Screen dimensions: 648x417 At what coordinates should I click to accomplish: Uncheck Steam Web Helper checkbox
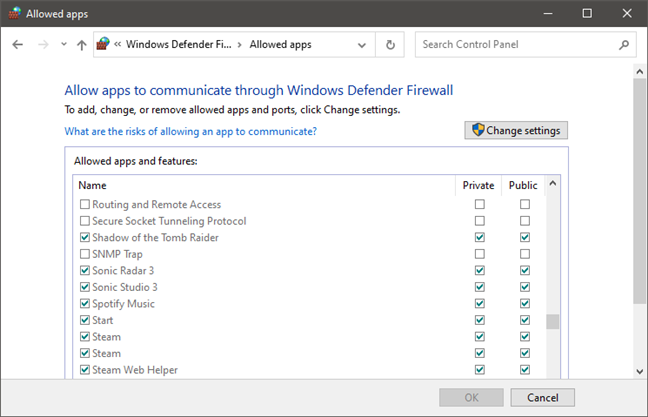(85, 369)
